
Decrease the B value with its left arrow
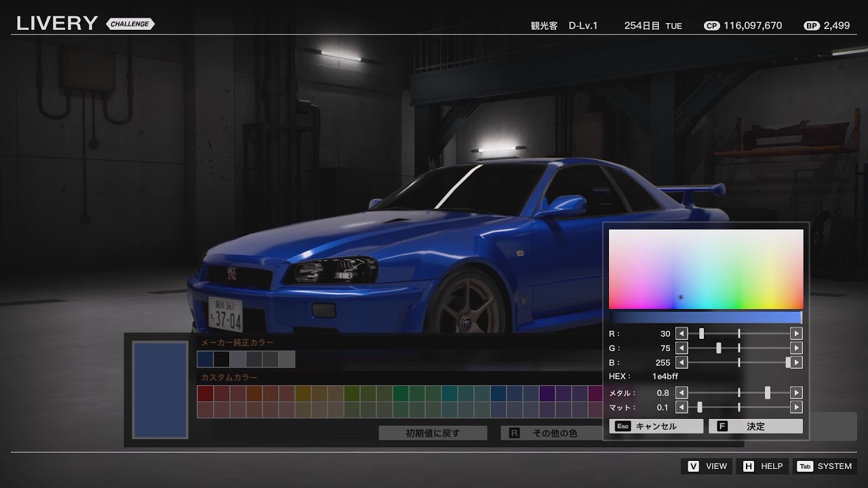point(682,363)
